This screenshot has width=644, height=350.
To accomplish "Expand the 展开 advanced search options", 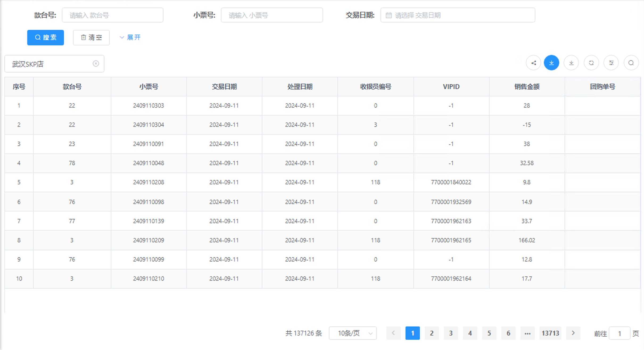I will [130, 37].
